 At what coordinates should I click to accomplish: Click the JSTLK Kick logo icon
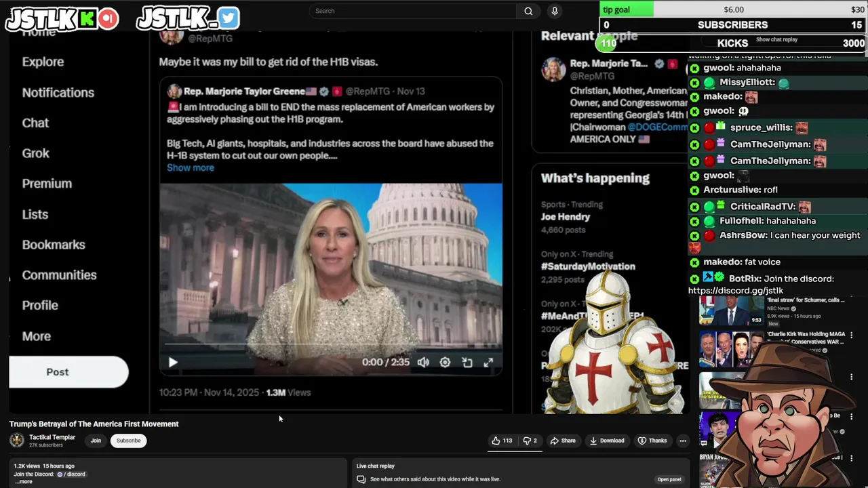click(x=87, y=20)
